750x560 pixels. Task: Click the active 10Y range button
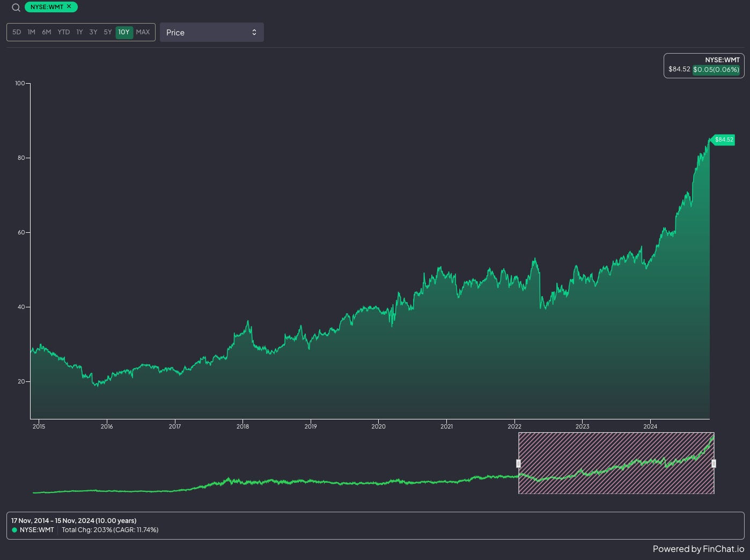click(124, 32)
